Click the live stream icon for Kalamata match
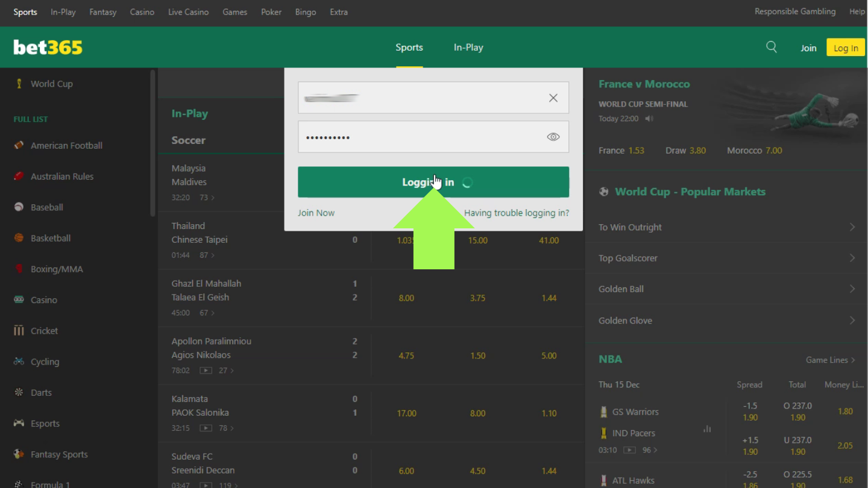The height and width of the screenshot is (488, 868). pyautogui.click(x=206, y=428)
